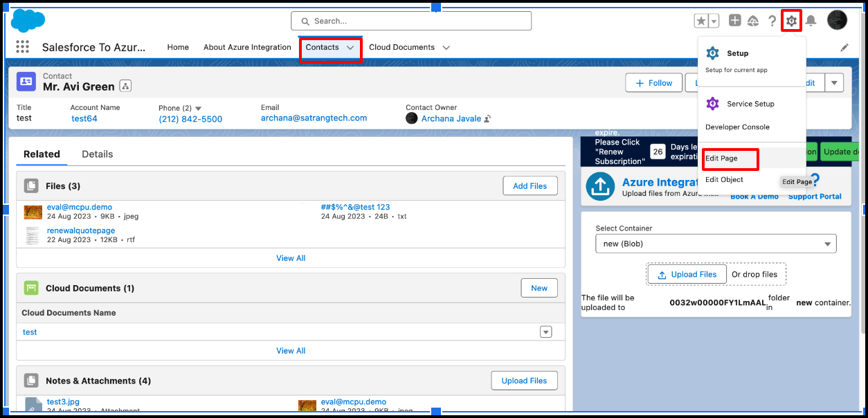Click the Notes & Attachments list icon
The image size is (868, 418).
coord(31,381)
